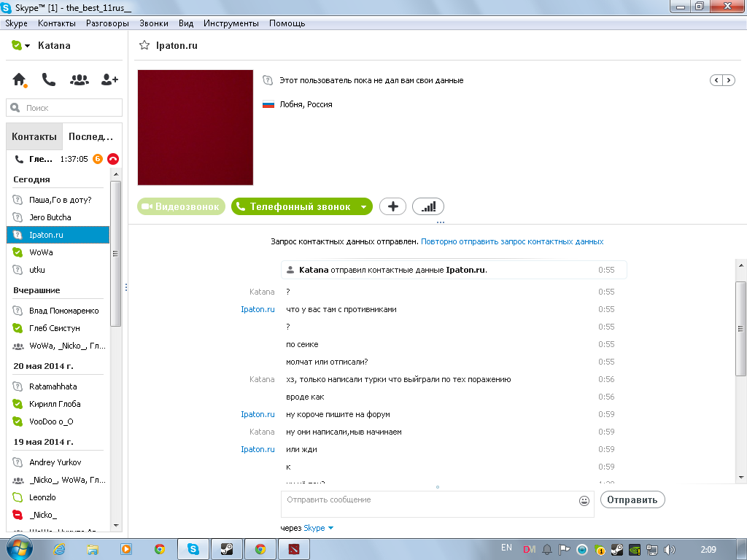Open the Skype menu

pyautogui.click(x=16, y=23)
